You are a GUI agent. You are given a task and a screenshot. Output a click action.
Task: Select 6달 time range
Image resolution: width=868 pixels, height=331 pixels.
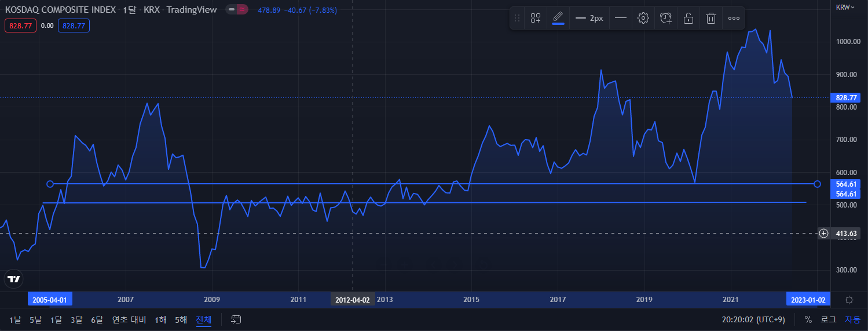tap(97, 319)
